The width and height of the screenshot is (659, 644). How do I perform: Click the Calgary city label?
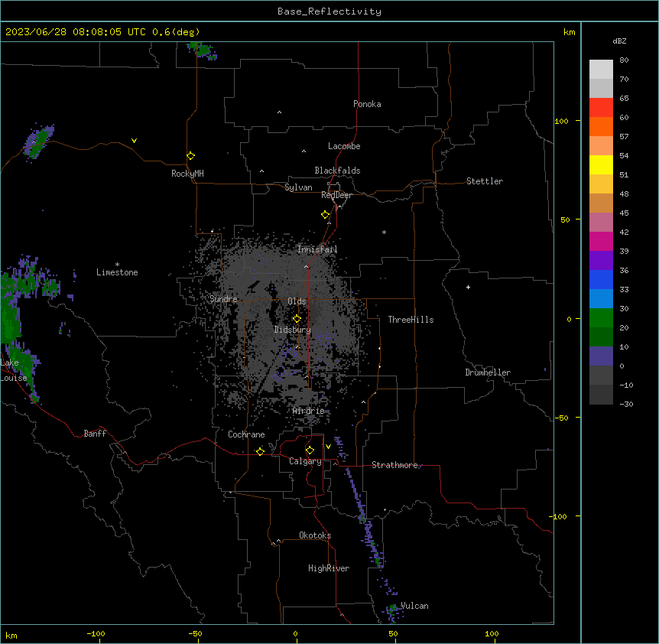pyautogui.click(x=305, y=461)
